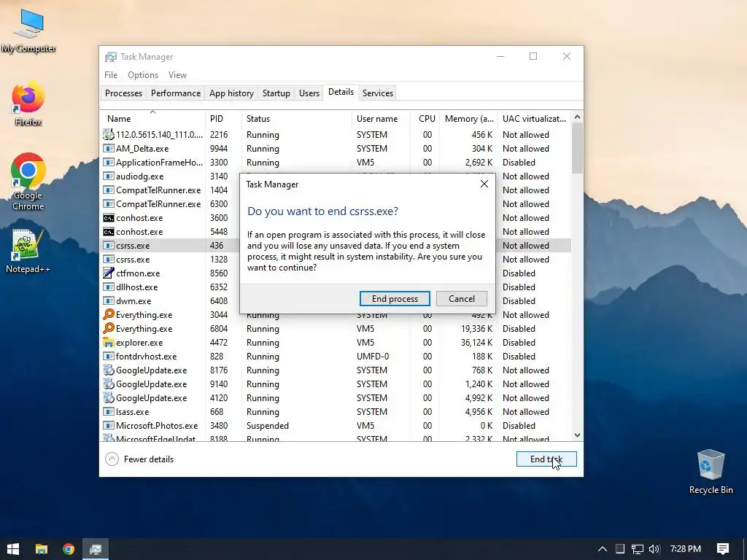Viewport: 747px width, 560px height.
Task: Open the Windows Start menu
Action: (13, 549)
